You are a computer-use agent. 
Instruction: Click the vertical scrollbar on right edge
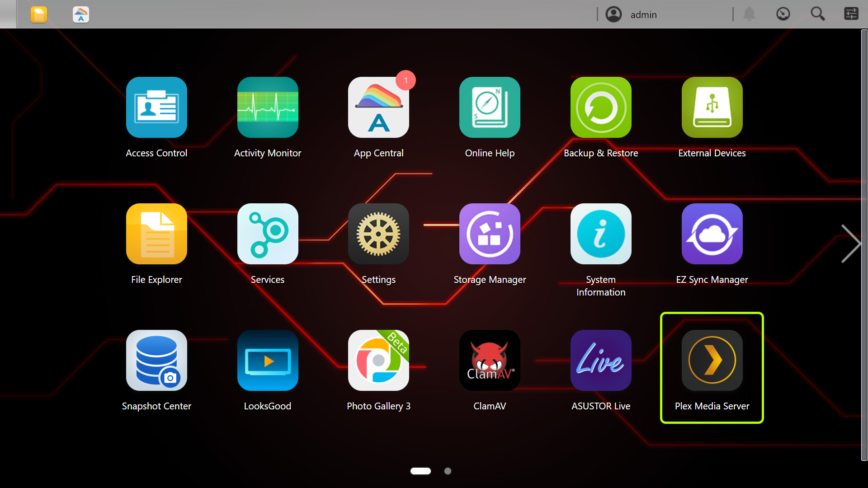(x=864, y=245)
